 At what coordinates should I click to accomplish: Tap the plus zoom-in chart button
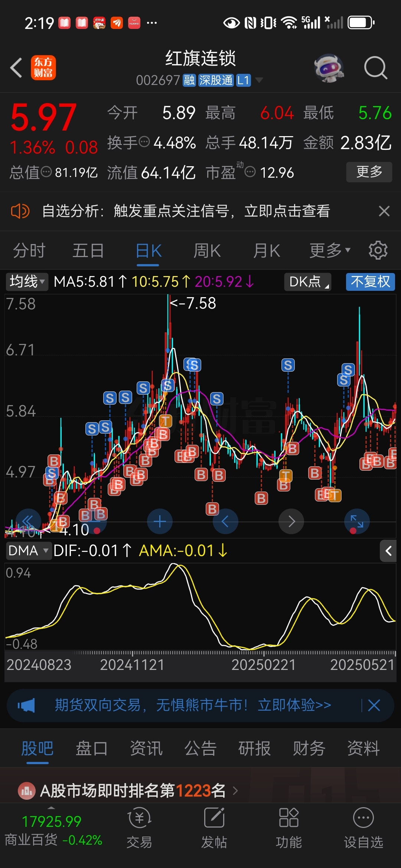[x=160, y=522]
